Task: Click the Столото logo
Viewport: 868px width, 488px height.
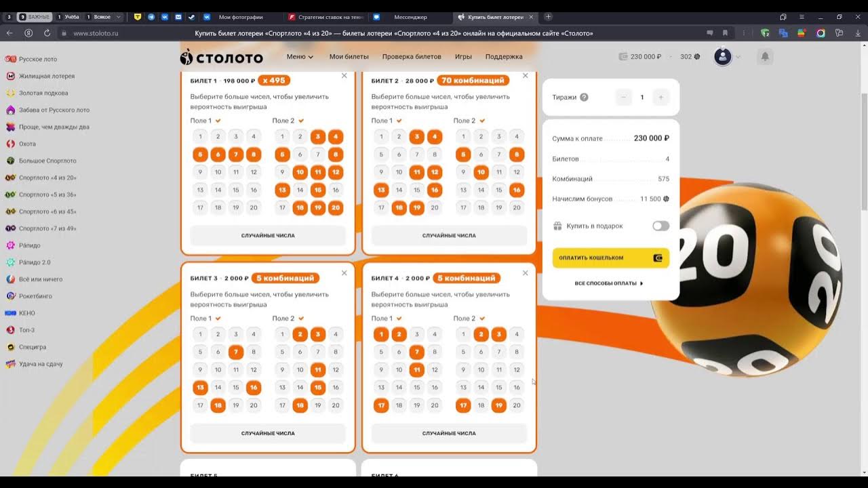Action: point(222,57)
